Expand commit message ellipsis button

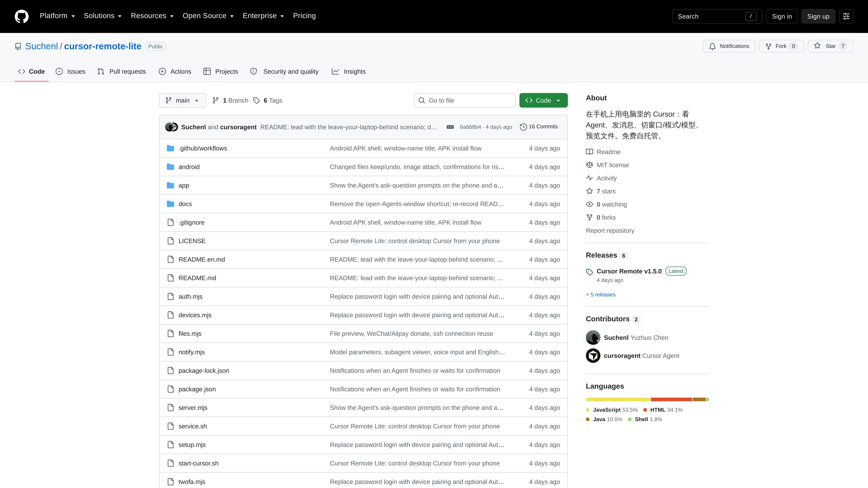[450, 127]
